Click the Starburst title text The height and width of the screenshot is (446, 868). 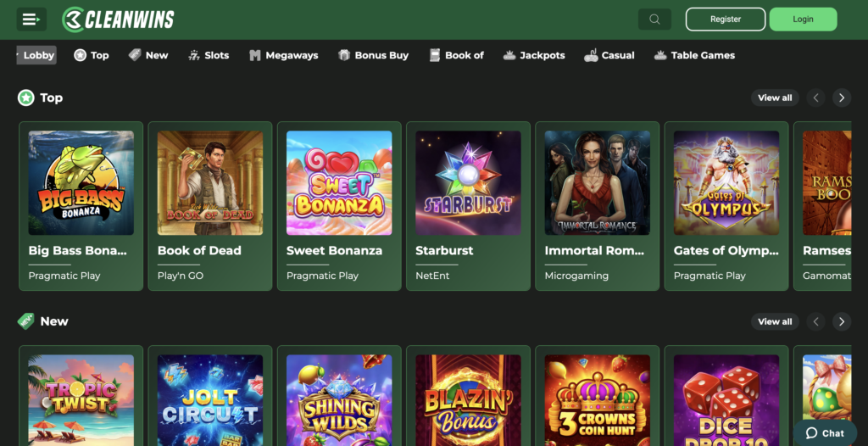(444, 250)
